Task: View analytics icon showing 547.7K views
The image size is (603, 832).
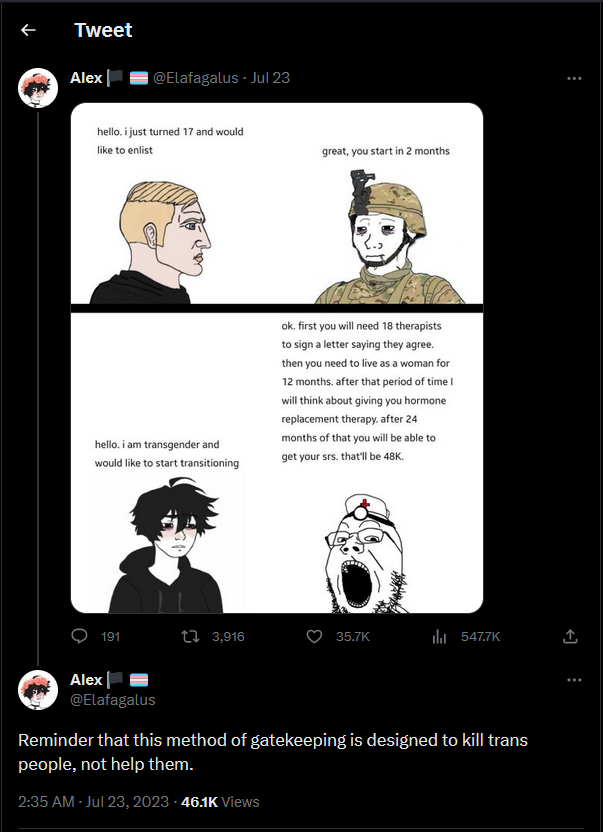Action: 439,636
